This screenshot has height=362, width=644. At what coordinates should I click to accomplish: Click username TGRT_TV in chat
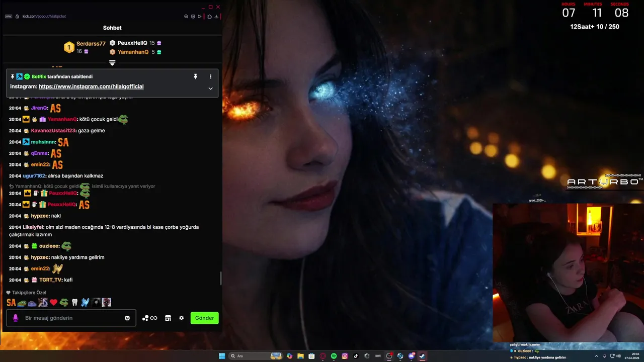pos(50,280)
